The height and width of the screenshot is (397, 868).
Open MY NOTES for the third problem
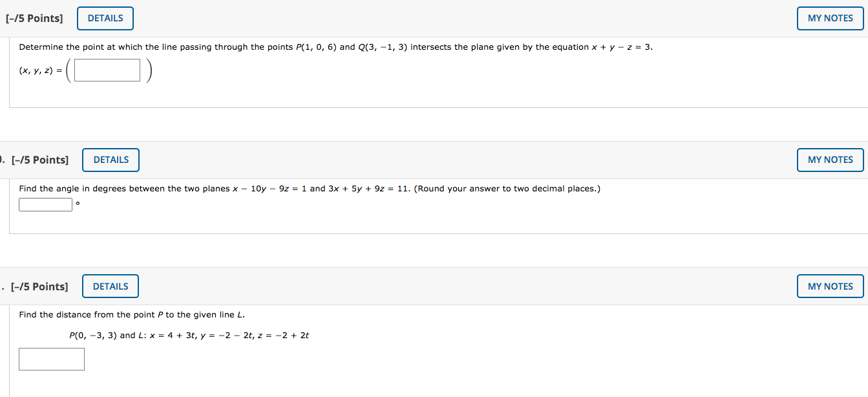tap(830, 286)
